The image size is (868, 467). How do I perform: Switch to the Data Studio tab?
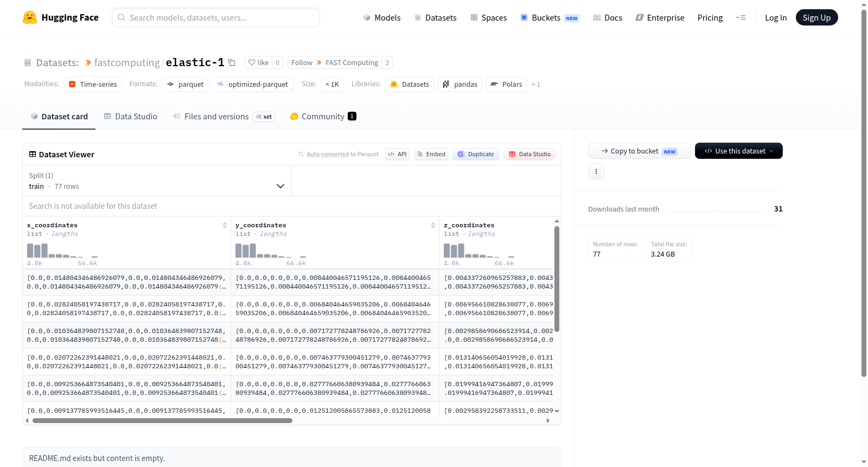[x=131, y=116]
